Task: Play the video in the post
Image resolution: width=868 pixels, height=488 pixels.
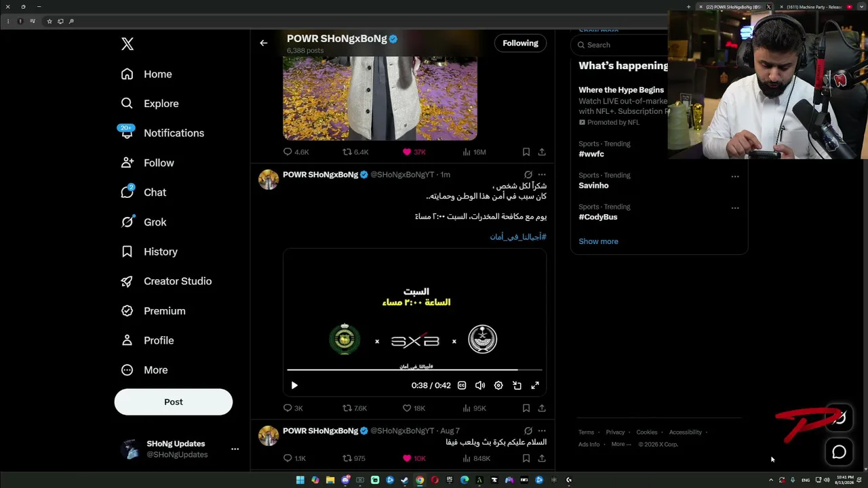Action: 294,386
